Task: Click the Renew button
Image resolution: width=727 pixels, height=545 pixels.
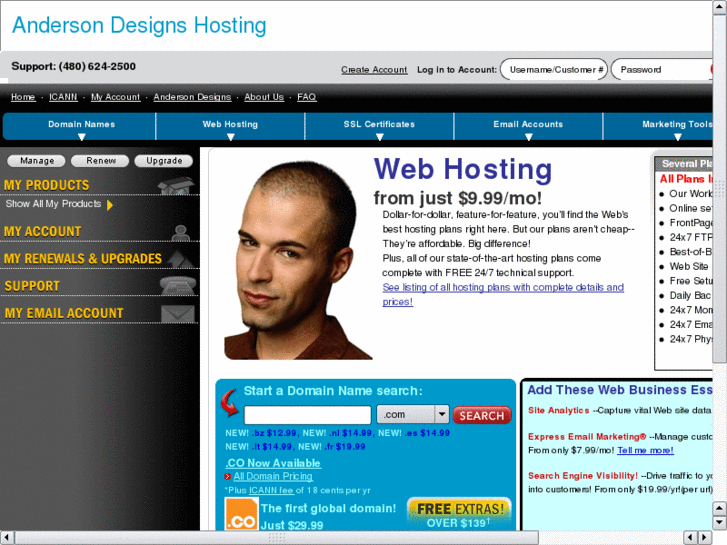Action: [x=100, y=160]
